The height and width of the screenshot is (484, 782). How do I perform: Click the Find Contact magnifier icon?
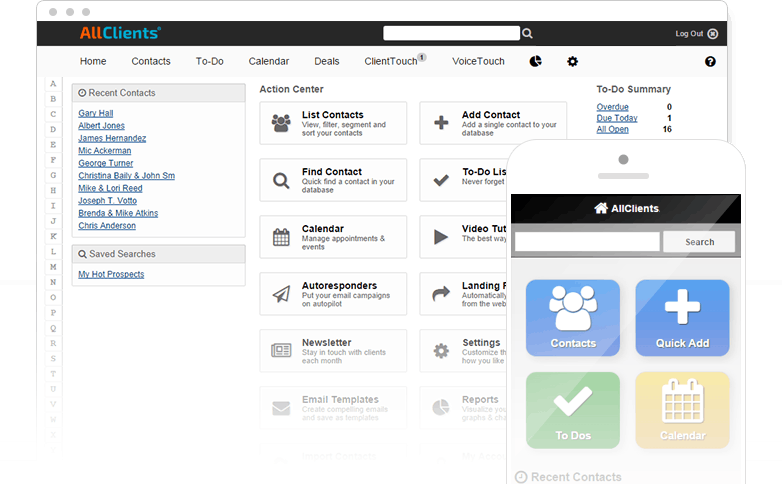coord(281,180)
